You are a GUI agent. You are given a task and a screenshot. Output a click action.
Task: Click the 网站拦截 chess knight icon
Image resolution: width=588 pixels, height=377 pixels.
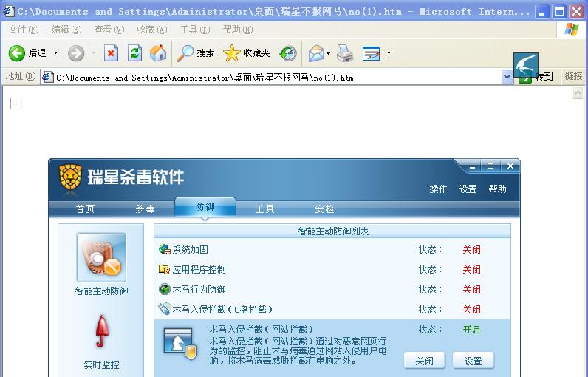181,344
